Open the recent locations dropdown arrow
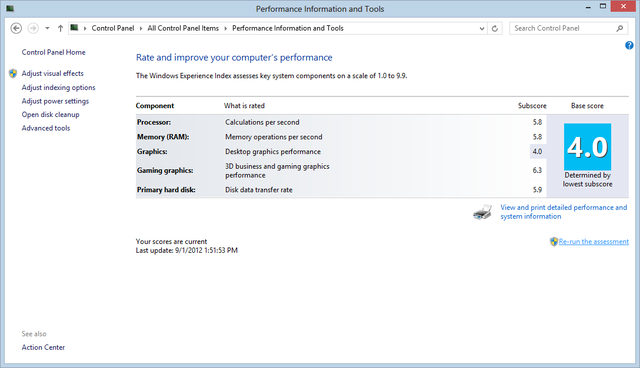 (x=47, y=28)
